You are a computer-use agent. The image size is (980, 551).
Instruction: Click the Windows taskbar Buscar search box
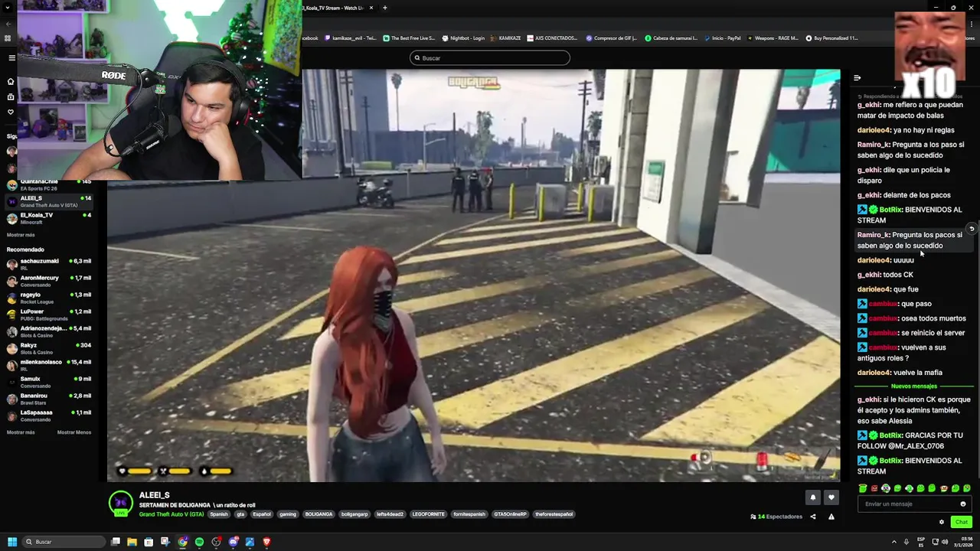pos(64,542)
